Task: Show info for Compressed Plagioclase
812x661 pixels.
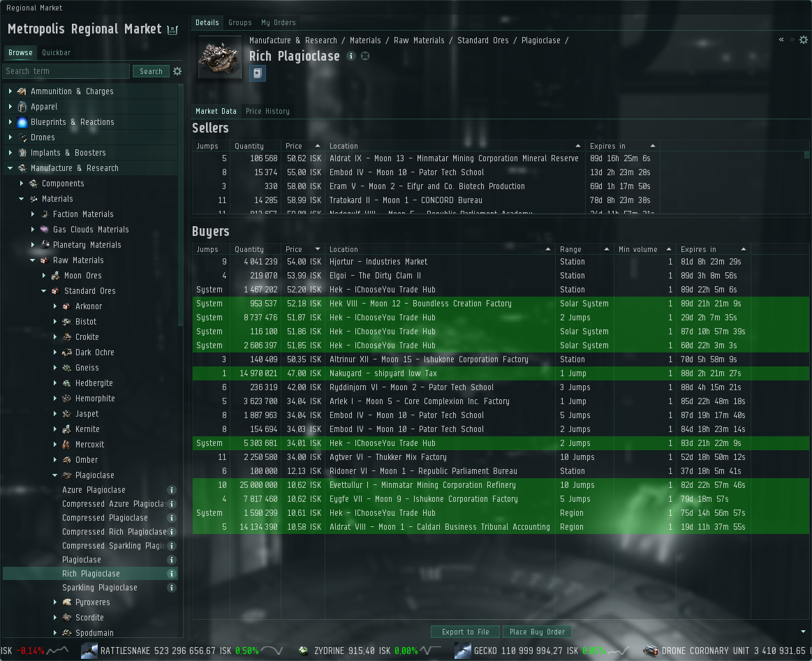Action: click(172, 518)
